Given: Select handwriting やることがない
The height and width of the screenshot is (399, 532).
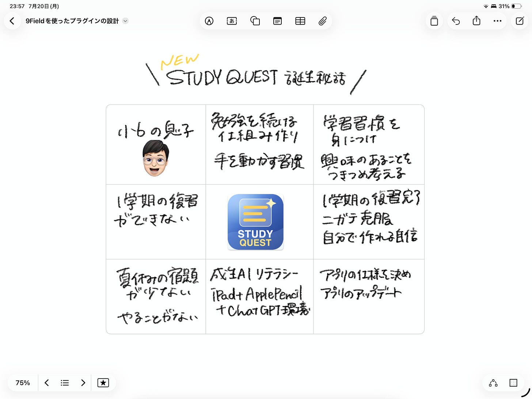Looking at the screenshot, I should pyautogui.click(x=157, y=317).
